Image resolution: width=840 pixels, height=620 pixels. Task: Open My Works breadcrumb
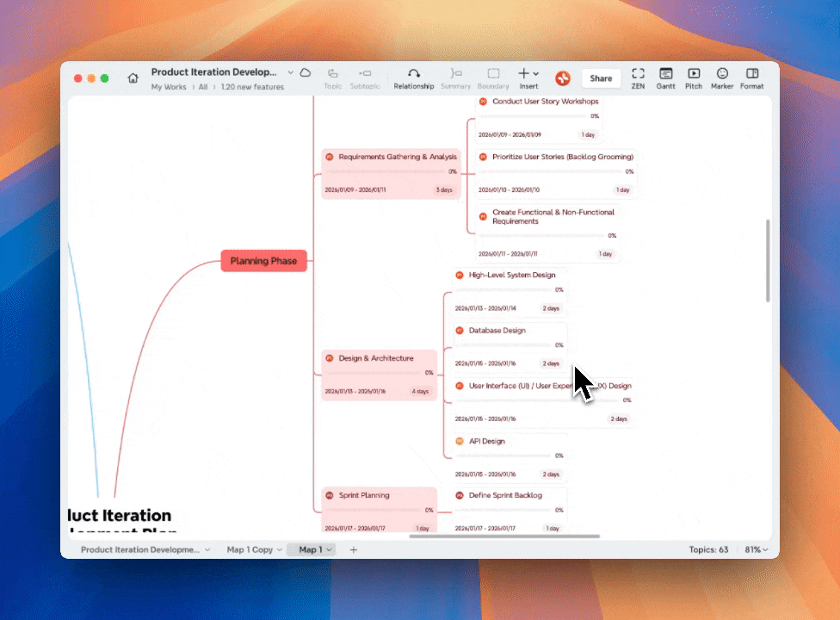click(169, 87)
